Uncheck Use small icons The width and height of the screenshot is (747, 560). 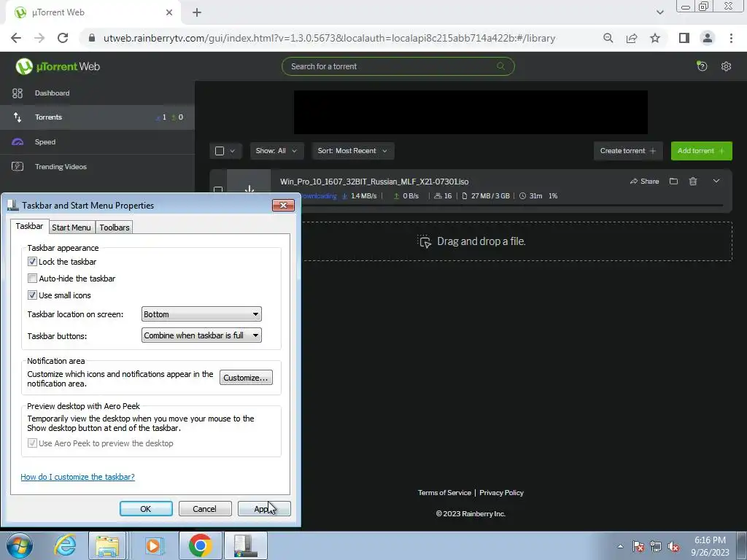coord(32,295)
